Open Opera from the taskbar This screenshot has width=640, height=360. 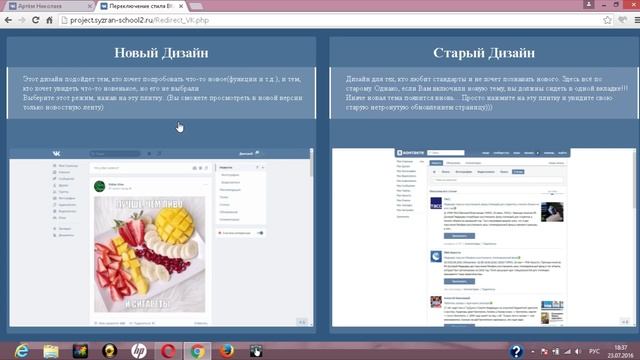tap(168, 351)
